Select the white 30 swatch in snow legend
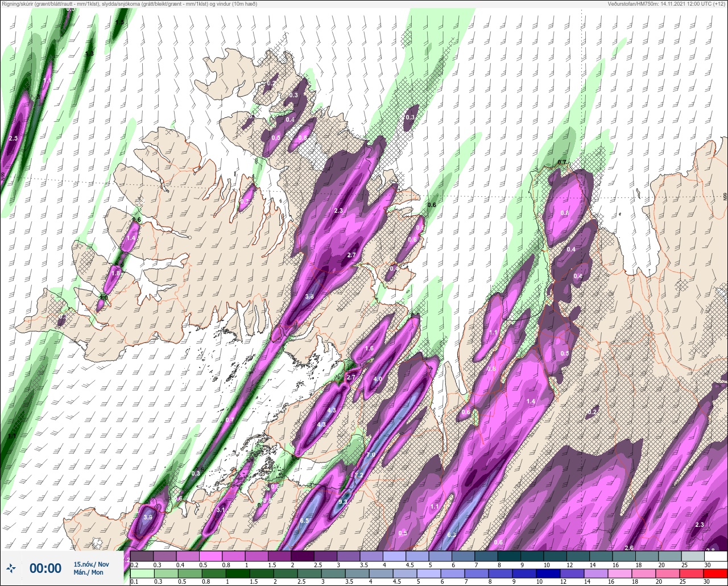 coord(715,556)
